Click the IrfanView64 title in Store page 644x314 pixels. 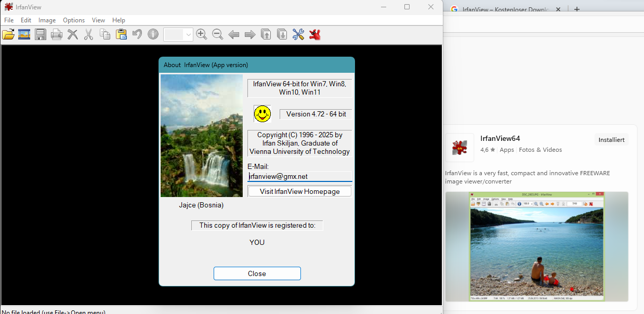[x=500, y=138]
